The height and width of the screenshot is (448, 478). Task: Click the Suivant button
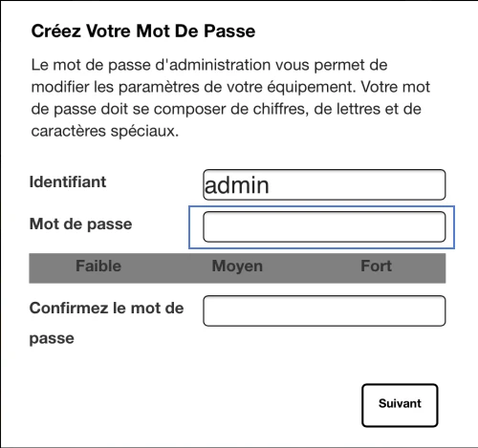click(400, 405)
